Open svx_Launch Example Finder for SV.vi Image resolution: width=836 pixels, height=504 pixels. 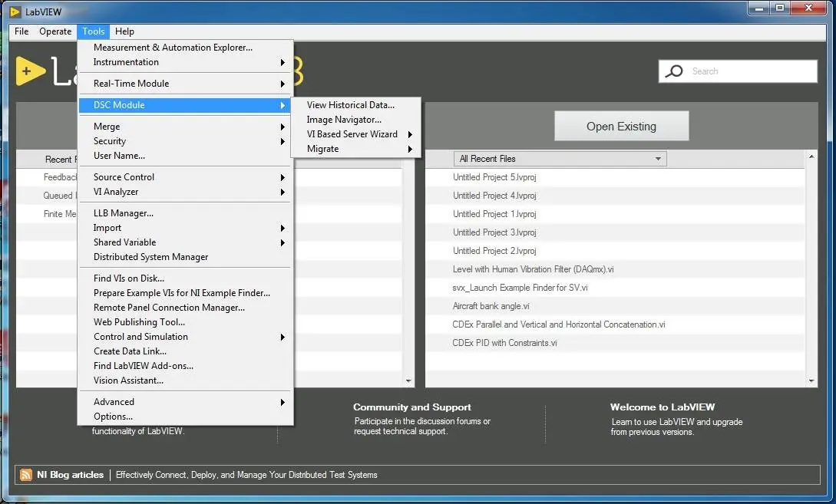click(520, 288)
